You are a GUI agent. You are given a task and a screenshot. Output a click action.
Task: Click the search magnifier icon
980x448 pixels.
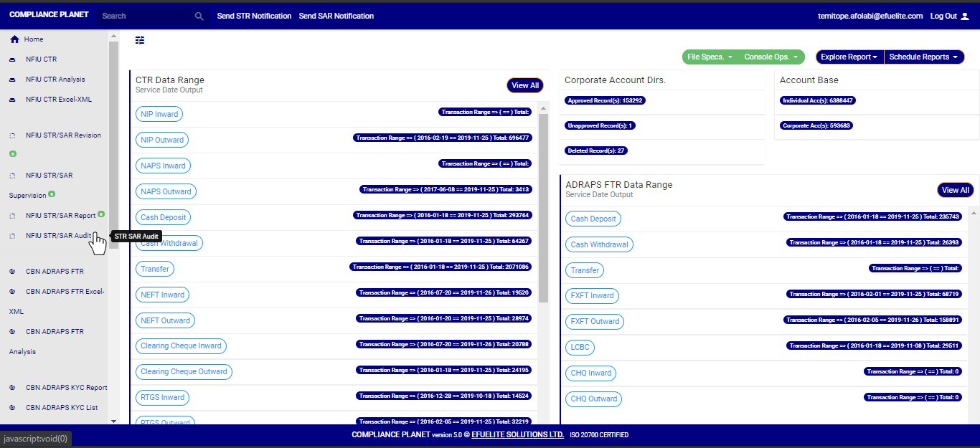click(x=199, y=16)
